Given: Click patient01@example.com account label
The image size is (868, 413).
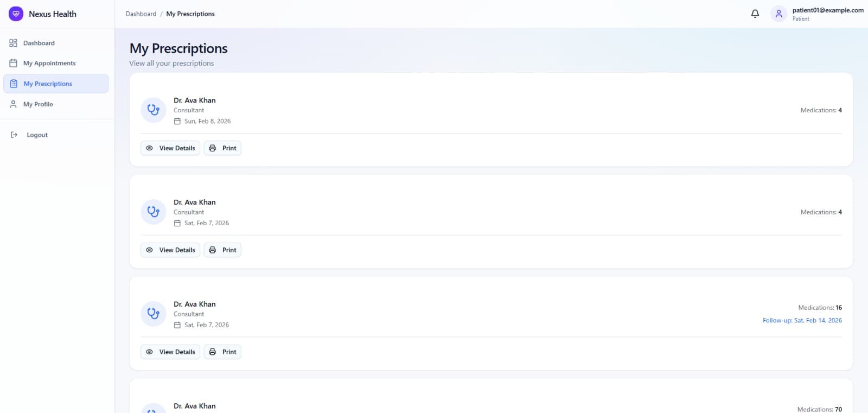Looking at the screenshot, I should tap(827, 10).
